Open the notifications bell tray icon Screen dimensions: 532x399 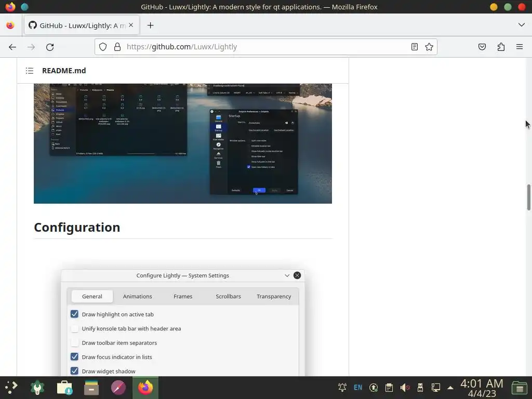tap(342, 387)
